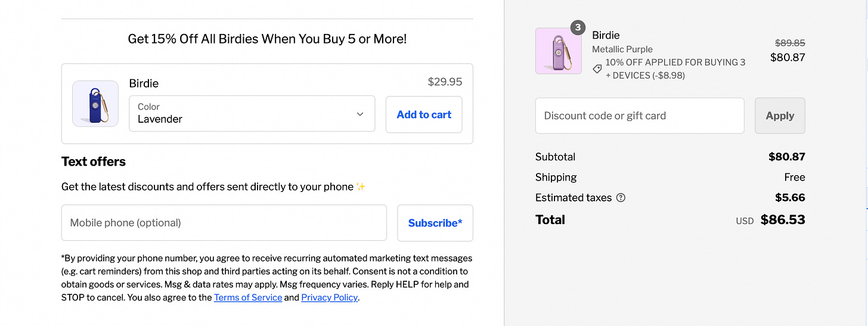Screen dimensions: 868x326
Task: Click the discount tag icon
Action: coord(597,69)
